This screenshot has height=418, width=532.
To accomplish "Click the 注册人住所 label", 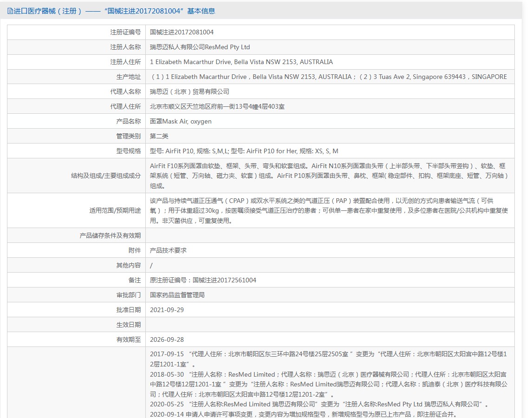I will click(125, 62).
